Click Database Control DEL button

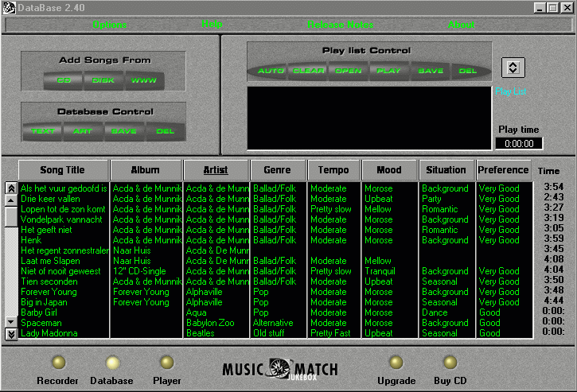166,131
